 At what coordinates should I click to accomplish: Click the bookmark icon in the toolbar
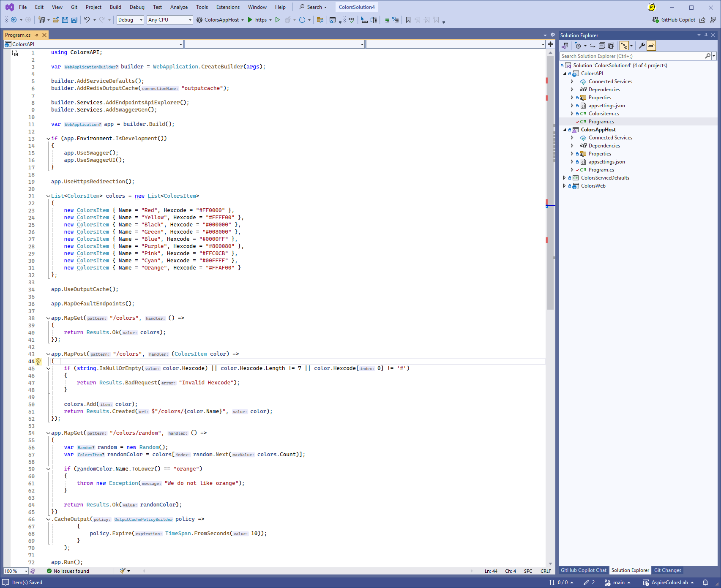408,20
